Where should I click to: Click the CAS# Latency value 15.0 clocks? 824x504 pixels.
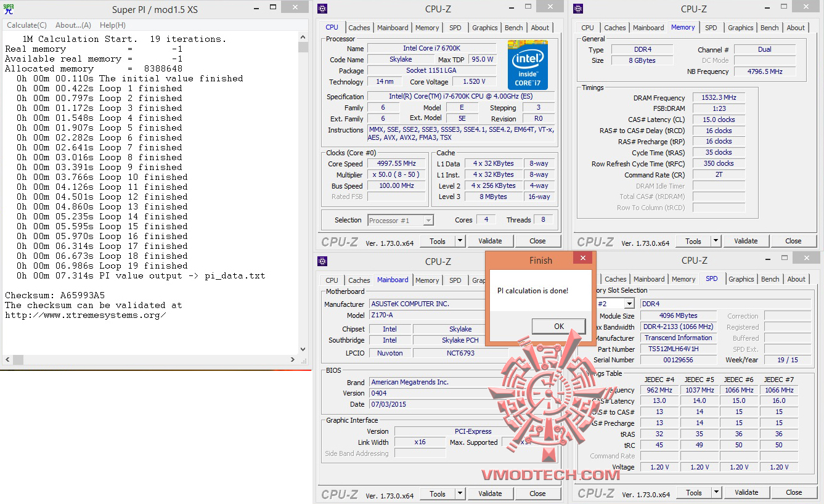pyautogui.click(x=719, y=120)
